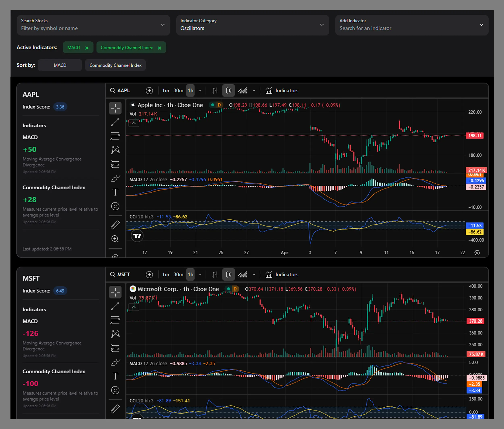Select the brush drawing tool in MSFT chart
The height and width of the screenshot is (429, 504).
click(x=115, y=362)
